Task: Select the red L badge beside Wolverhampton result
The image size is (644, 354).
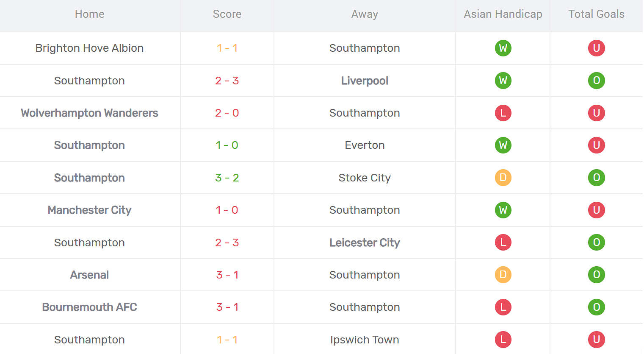Action: coord(503,113)
